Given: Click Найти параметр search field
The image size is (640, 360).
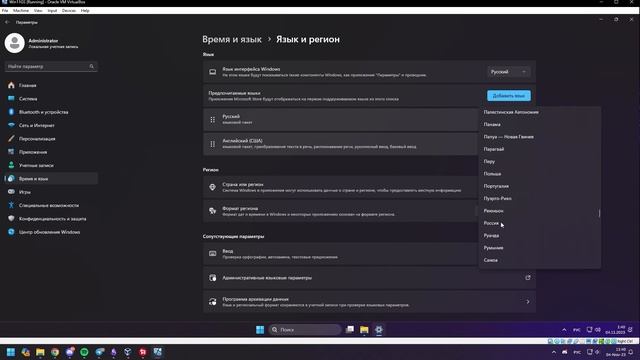Looking at the screenshot, I should point(51,66).
